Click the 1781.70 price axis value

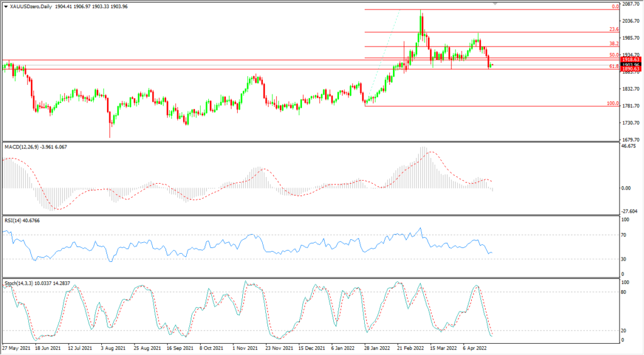[x=631, y=106]
